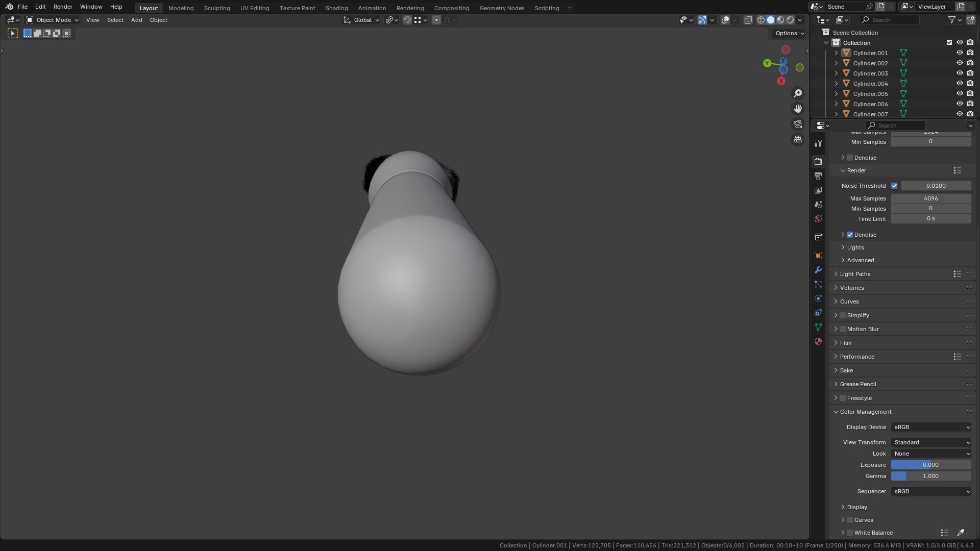This screenshot has height=551, width=980.
Task: Toggle proportional editing icon
Action: tap(436, 20)
